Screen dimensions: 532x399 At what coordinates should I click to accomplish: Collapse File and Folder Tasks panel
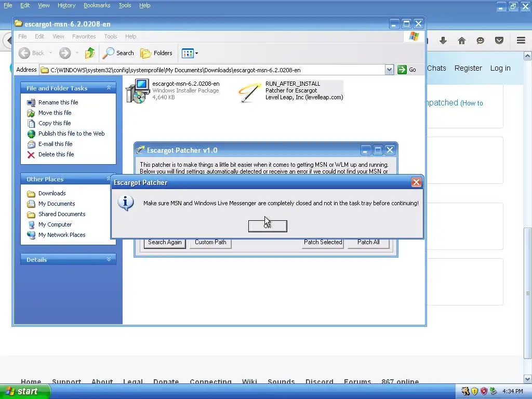coord(109,88)
